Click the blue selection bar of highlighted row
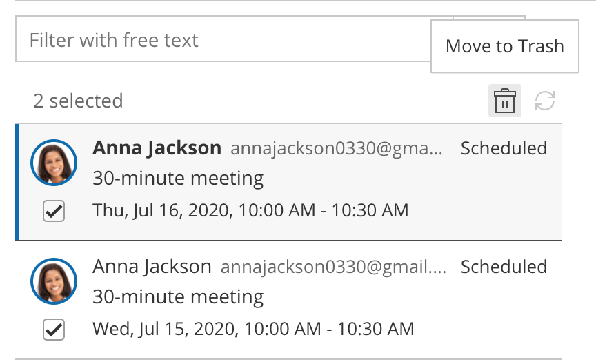 point(17,181)
